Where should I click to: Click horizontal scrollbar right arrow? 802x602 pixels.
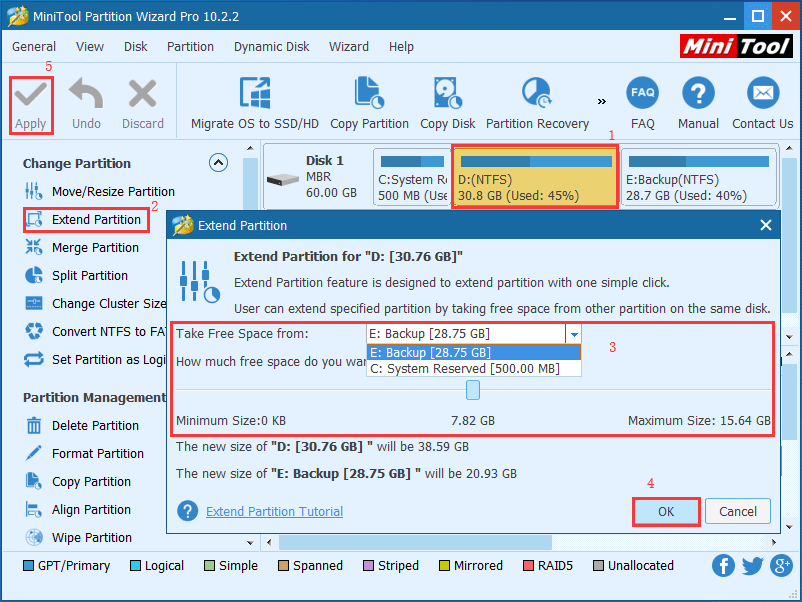click(774, 542)
